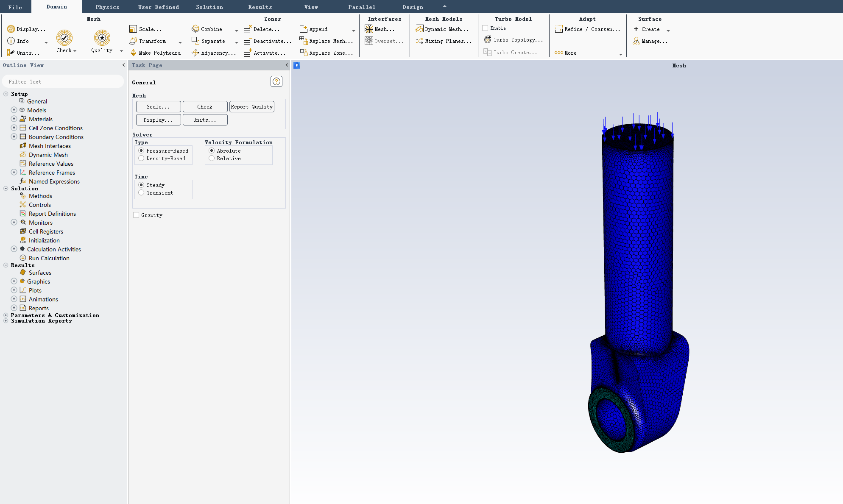The width and height of the screenshot is (843, 504).
Task: Click the Check button in Task Page
Action: [205, 106]
